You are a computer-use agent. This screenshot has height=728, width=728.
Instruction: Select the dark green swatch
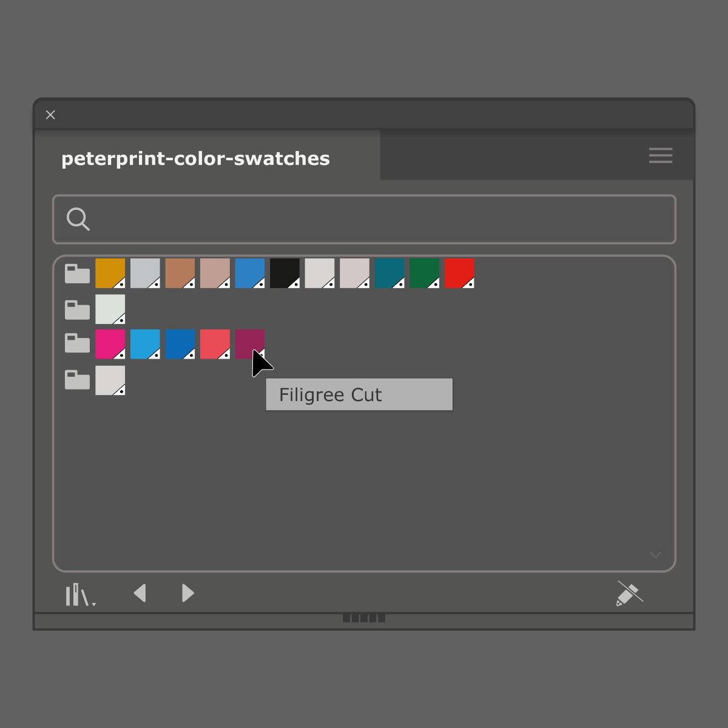click(x=424, y=272)
